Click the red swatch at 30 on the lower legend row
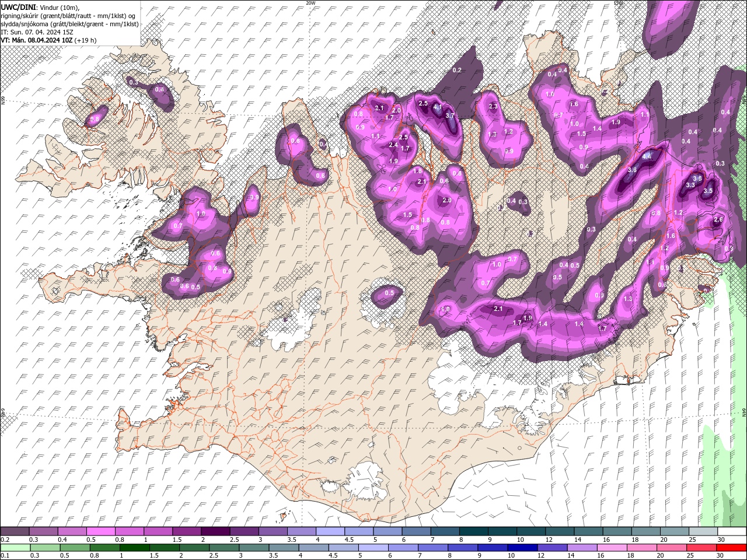This screenshot has width=747, height=560. 732,548
